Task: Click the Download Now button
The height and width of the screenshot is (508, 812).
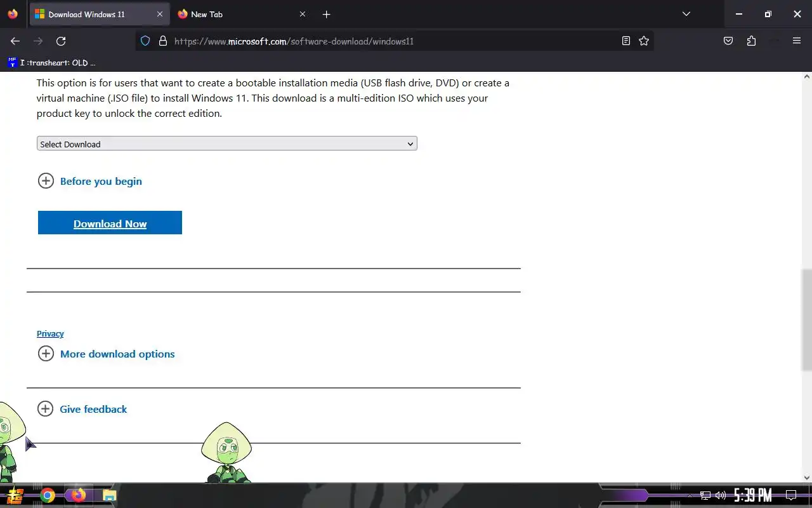Action: [x=110, y=223]
